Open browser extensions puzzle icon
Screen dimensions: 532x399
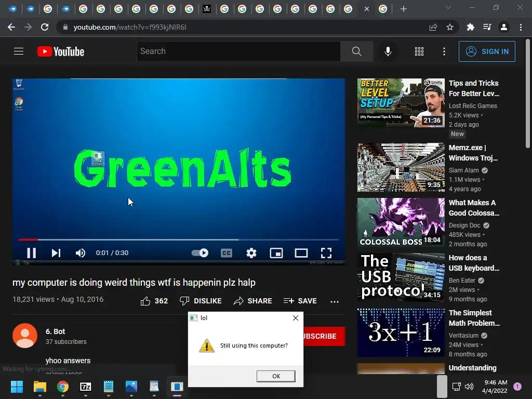click(470, 27)
